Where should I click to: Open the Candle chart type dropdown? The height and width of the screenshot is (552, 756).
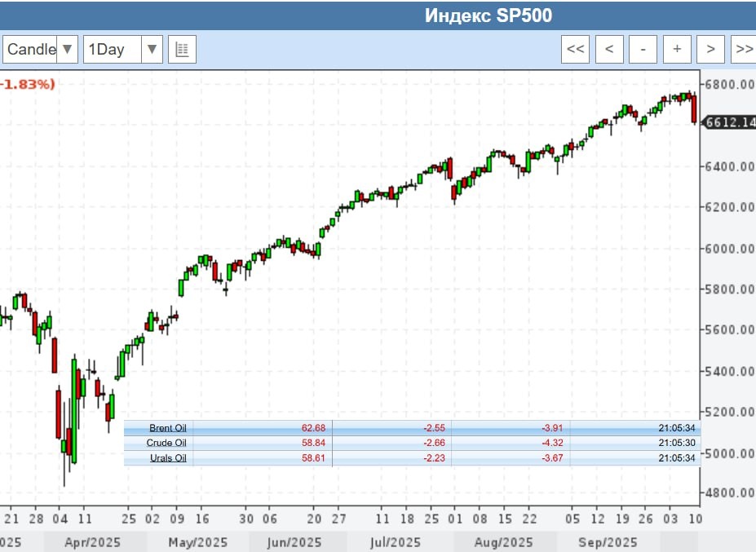(40, 49)
